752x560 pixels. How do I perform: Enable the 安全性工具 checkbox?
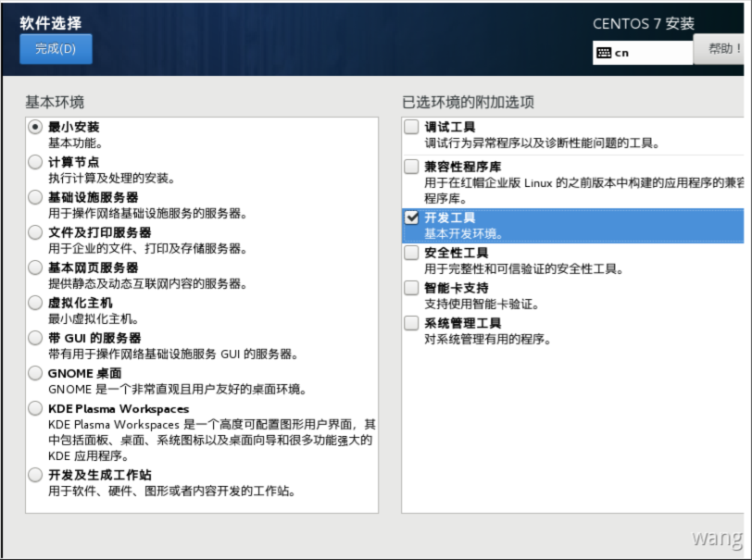click(412, 253)
